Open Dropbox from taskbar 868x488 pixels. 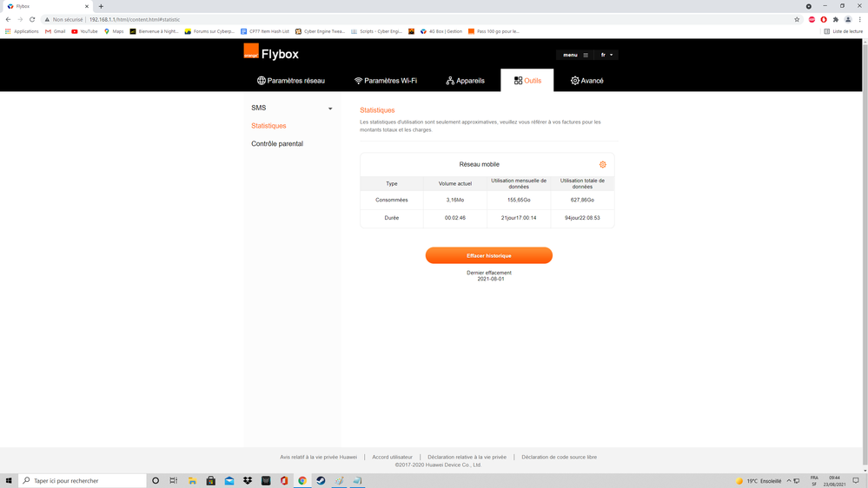click(x=248, y=481)
